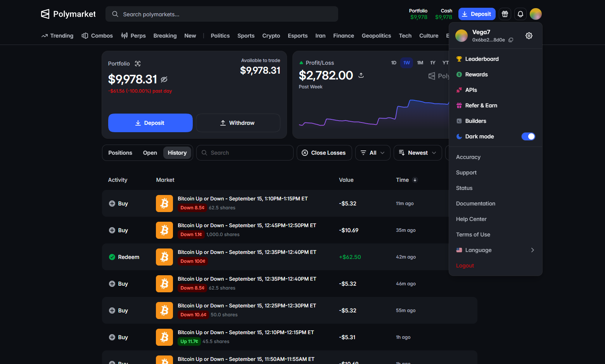The width and height of the screenshot is (605, 364).
Task: Open the All filter dropdown
Action: coord(373,153)
